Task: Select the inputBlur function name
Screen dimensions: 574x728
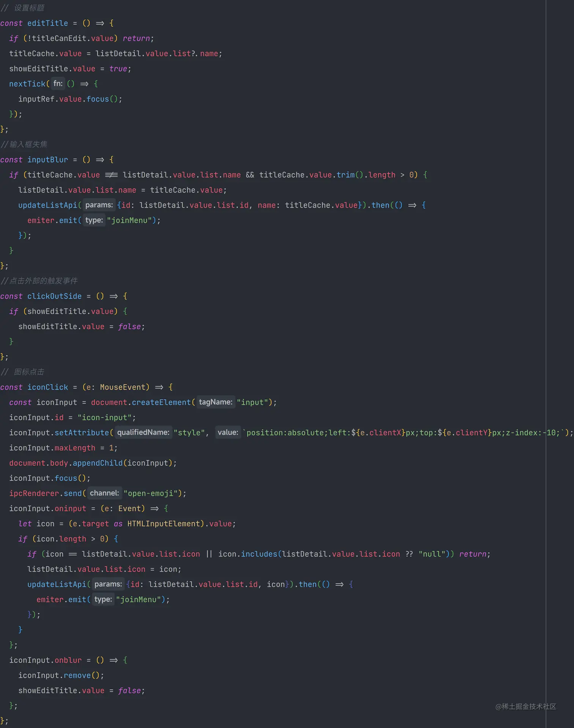Action: click(47, 160)
